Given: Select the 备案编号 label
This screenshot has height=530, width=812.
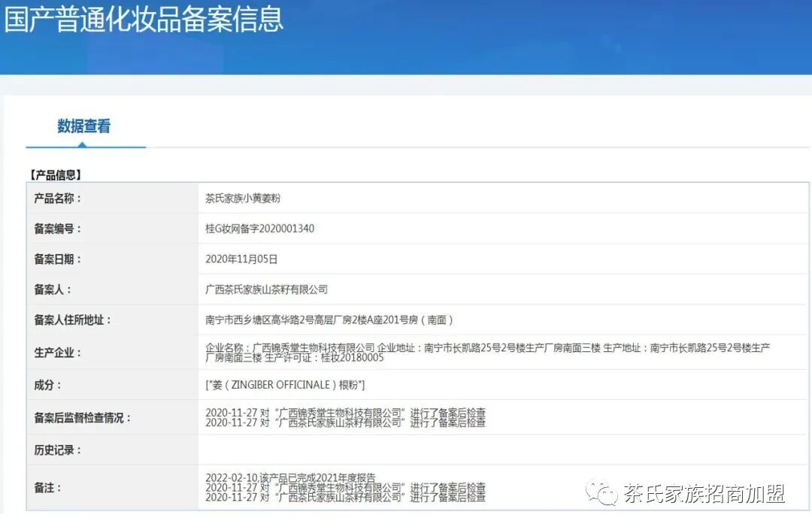Looking at the screenshot, I should click(57, 229).
